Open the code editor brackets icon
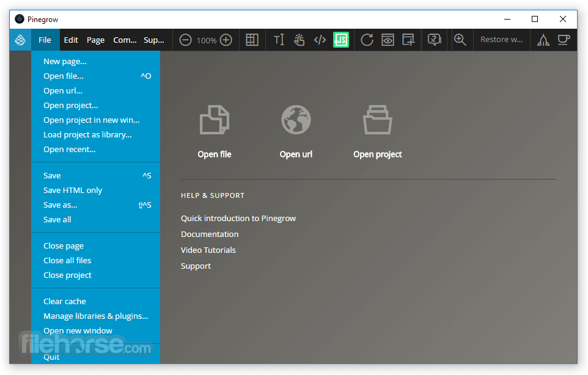 tap(320, 40)
